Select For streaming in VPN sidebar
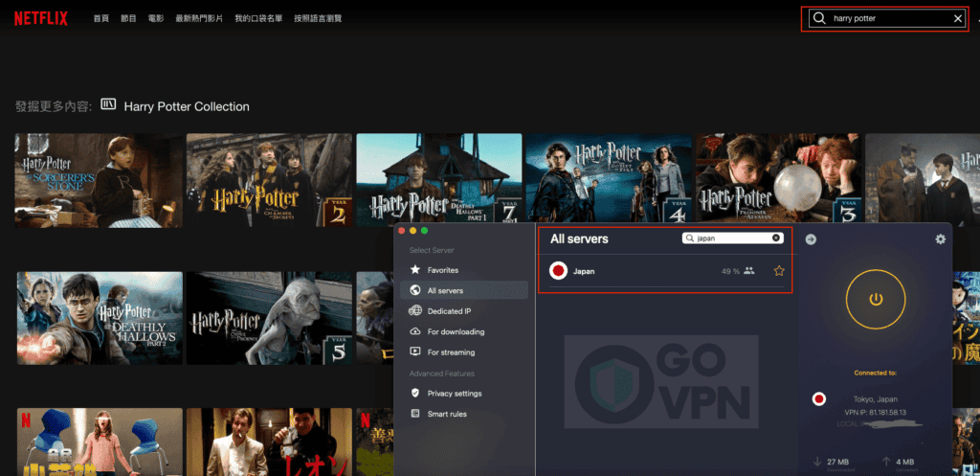The image size is (980, 476). 464,352
